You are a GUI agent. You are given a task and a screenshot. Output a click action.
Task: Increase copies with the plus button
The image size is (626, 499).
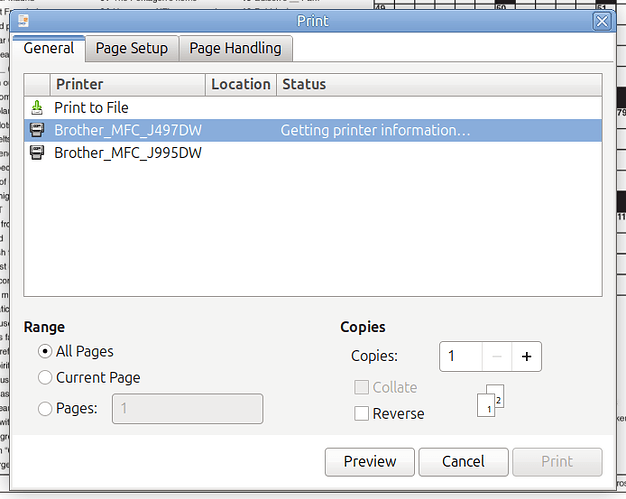pyautogui.click(x=525, y=356)
